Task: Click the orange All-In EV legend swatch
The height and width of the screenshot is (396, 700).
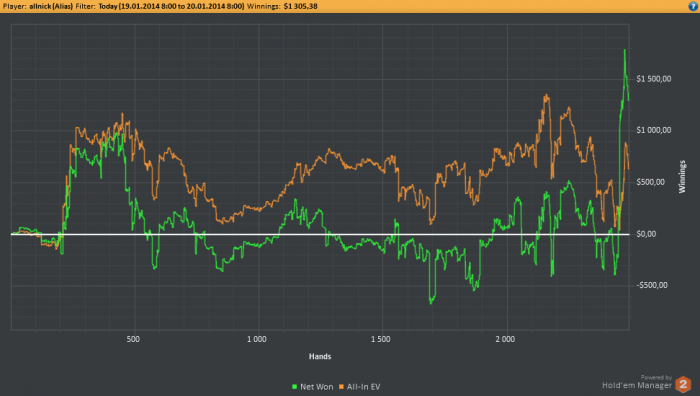Action: tap(342, 387)
